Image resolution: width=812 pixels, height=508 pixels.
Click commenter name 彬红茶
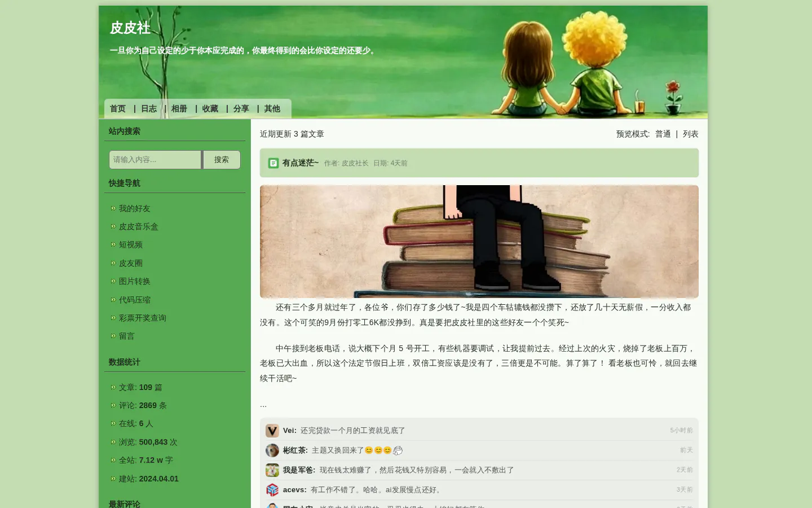[294, 450]
